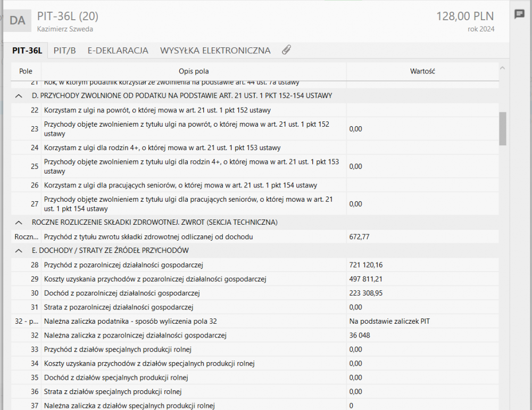Open the comments chat icon
The image size is (532, 410).
tap(519, 14)
